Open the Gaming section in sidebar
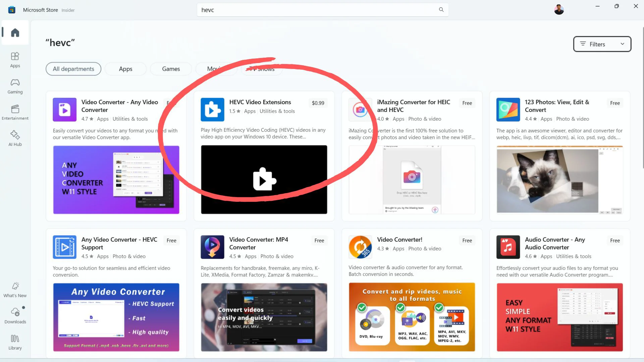 pyautogui.click(x=15, y=86)
